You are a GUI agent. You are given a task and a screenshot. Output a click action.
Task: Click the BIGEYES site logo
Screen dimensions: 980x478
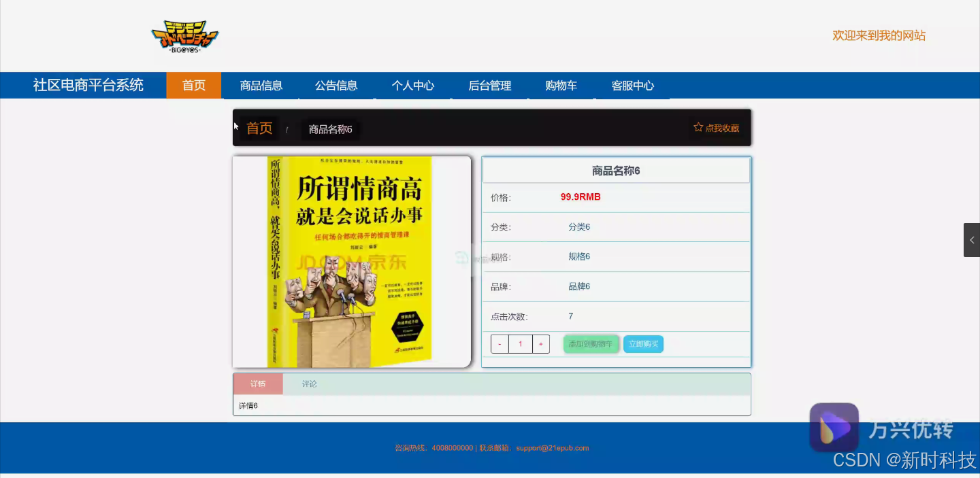click(185, 37)
